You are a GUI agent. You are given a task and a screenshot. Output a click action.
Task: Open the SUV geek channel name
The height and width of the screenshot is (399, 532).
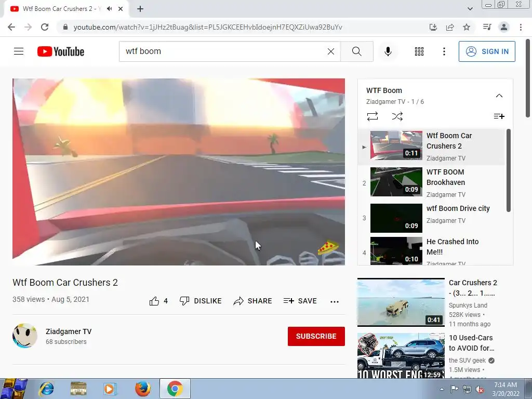click(467, 361)
